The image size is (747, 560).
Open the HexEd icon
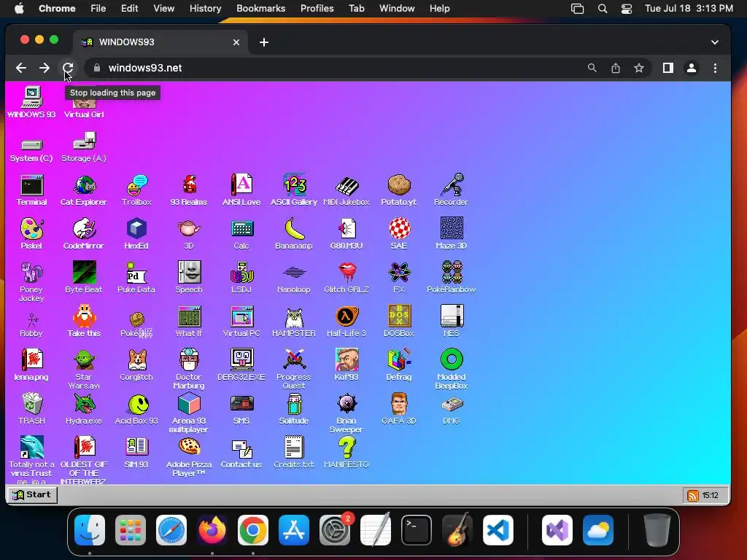[x=136, y=234]
